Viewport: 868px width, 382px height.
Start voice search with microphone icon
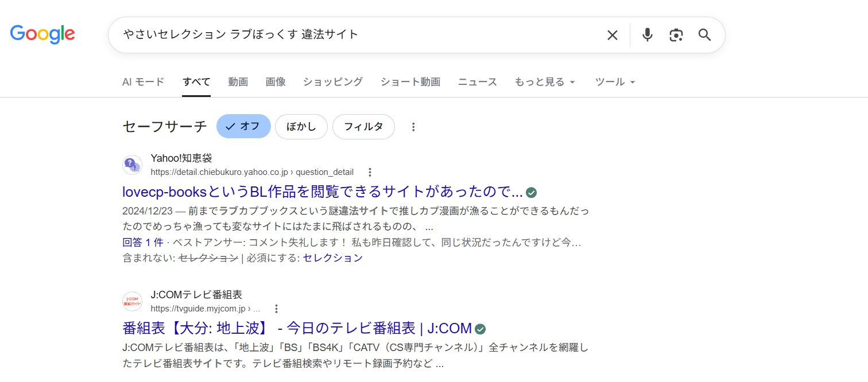(x=648, y=35)
